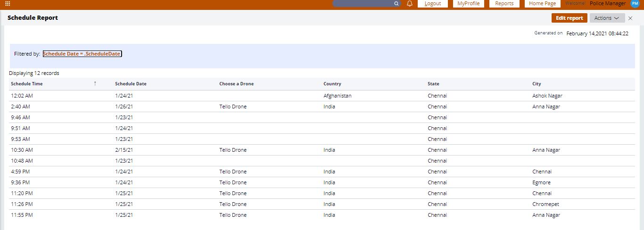This screenshot has width=644, height=230.
Task: Click Chennai city in the 4:59 PM row
Action: (542, 172)
